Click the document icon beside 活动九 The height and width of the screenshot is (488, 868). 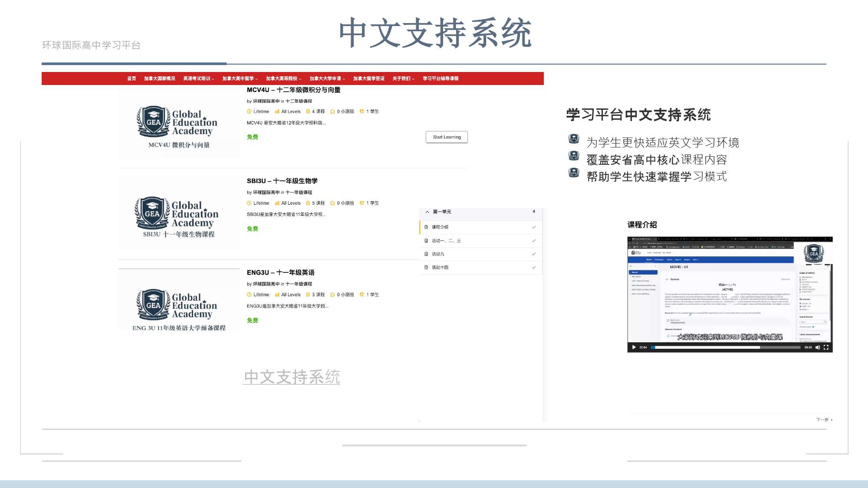426,254
